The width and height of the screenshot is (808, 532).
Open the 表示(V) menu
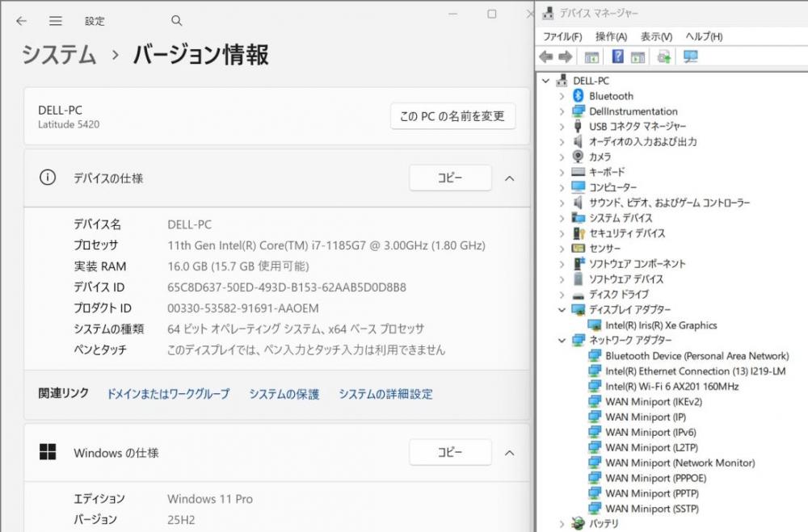coord(656,36)
